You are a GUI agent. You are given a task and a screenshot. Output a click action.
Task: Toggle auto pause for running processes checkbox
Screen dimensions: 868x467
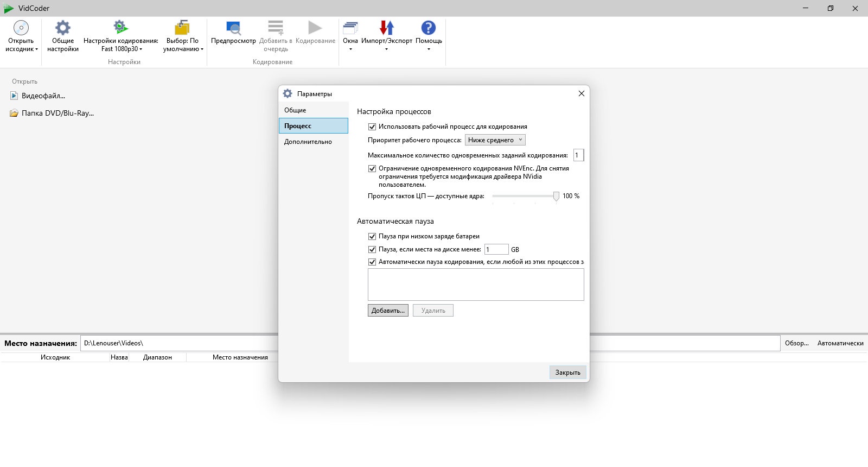click(372, 262)
